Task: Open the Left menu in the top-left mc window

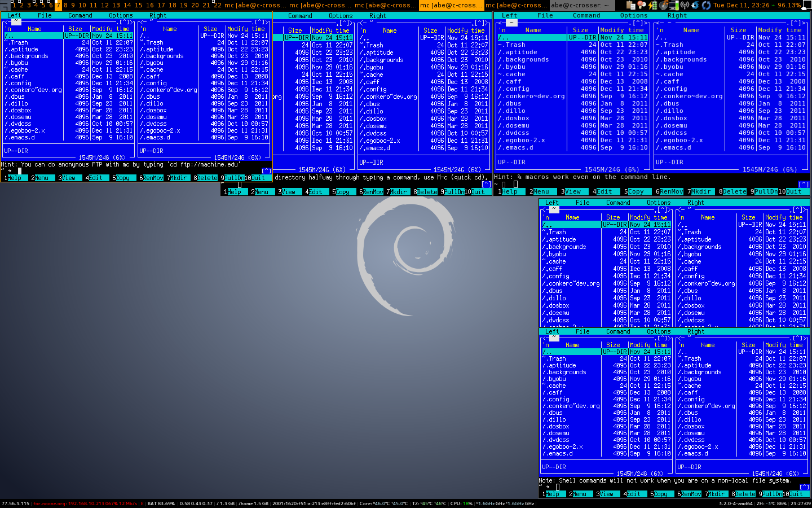Action: [x=14, y=15]
